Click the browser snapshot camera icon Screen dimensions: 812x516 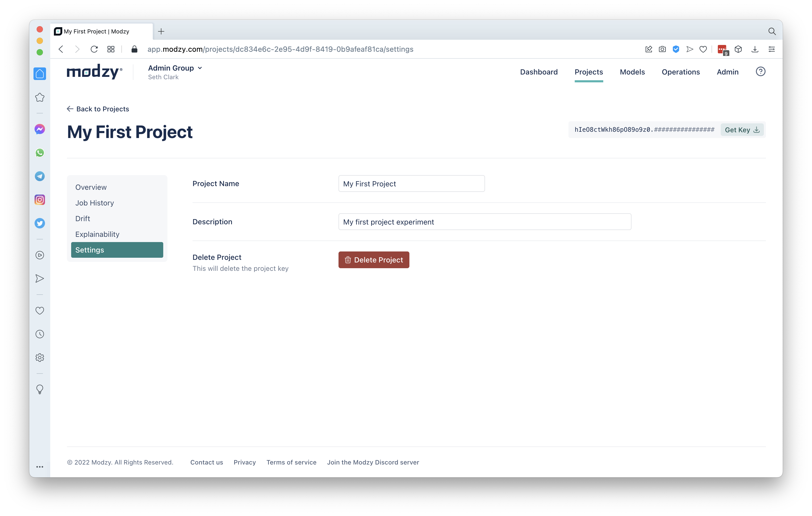(662, 49)
